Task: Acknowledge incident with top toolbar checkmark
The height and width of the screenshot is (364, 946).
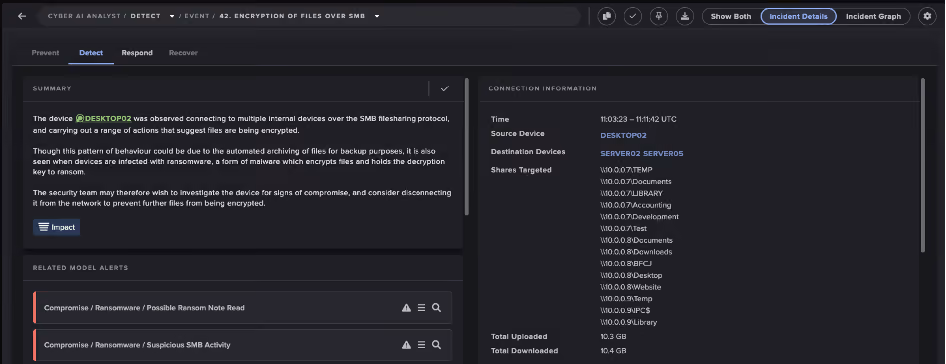Action: point(632,16)
